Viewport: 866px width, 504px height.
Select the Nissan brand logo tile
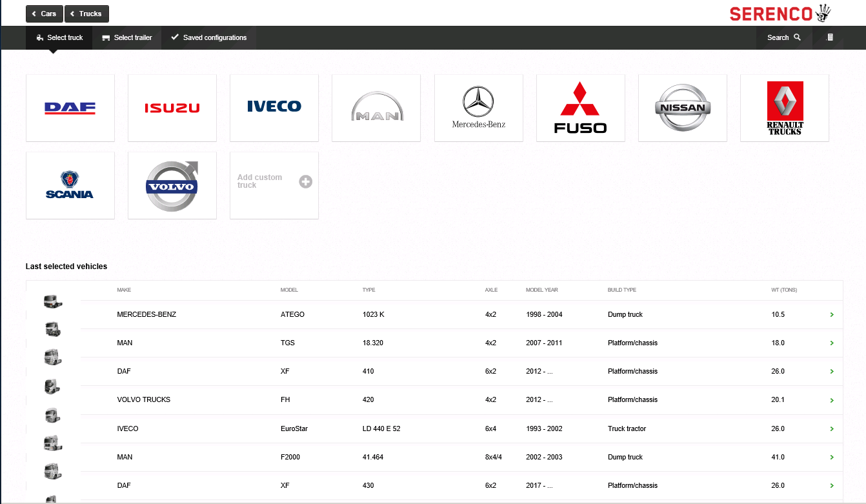683,108
